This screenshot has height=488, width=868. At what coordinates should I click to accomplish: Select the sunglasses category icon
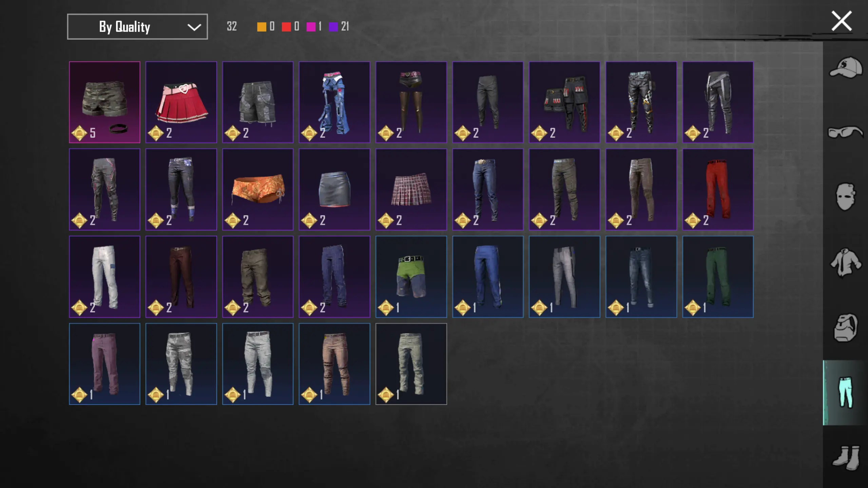click(x=845, y=132)
